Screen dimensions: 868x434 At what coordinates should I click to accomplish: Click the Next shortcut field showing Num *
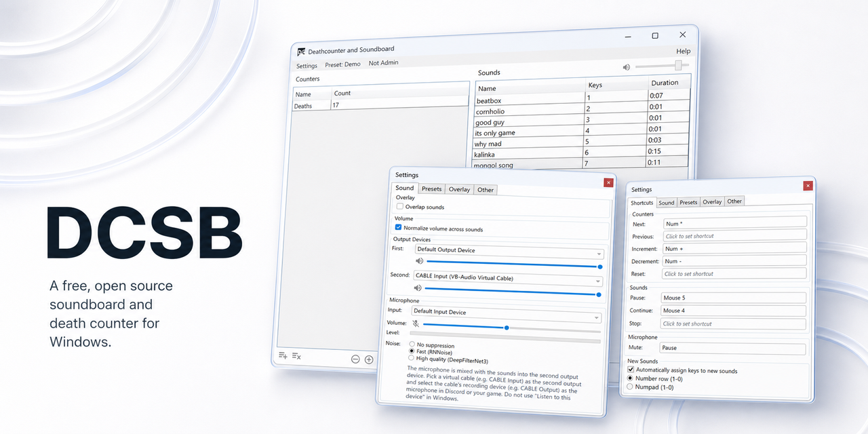734,222
